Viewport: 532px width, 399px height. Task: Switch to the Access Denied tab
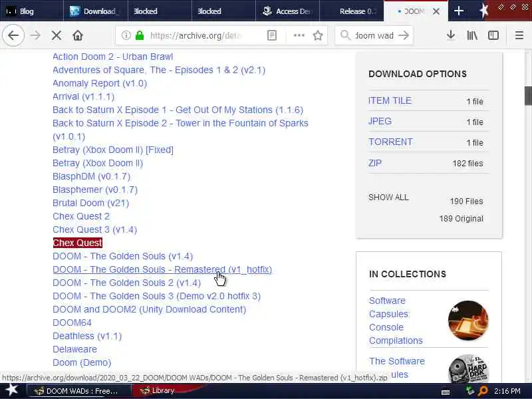click(288, 11)
